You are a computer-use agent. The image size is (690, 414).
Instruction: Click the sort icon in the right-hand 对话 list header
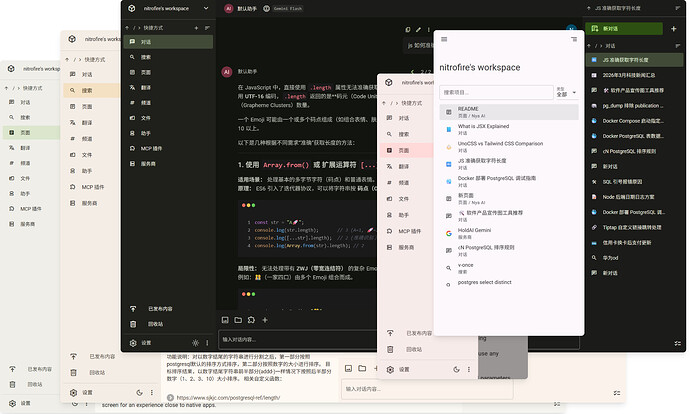pos(678,46)
